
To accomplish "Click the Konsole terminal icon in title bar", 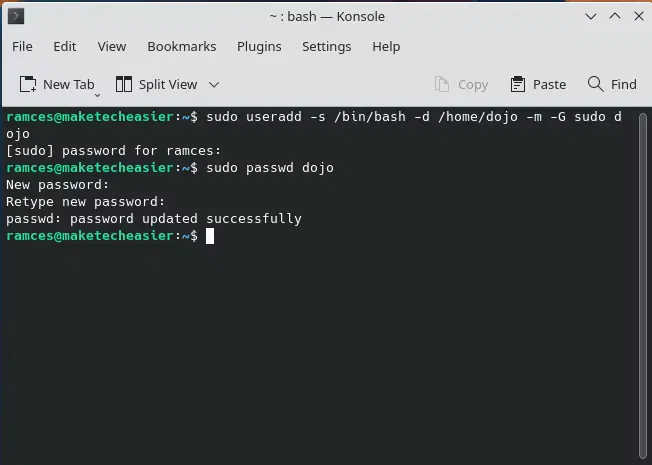I will tap(16, 16).
